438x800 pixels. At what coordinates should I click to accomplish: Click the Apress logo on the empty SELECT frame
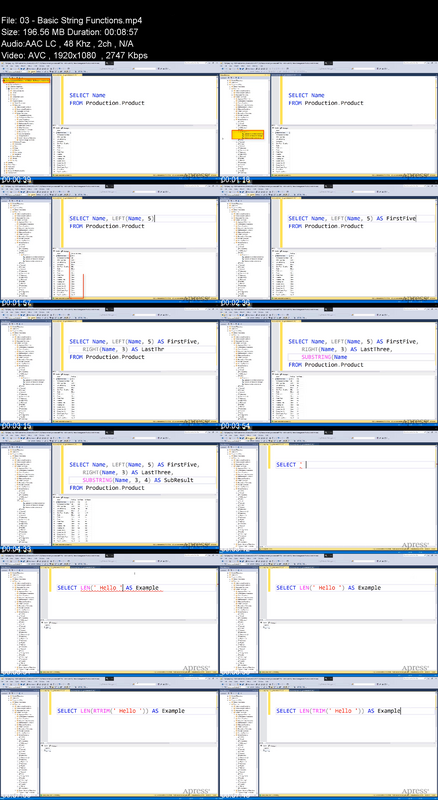415,544
